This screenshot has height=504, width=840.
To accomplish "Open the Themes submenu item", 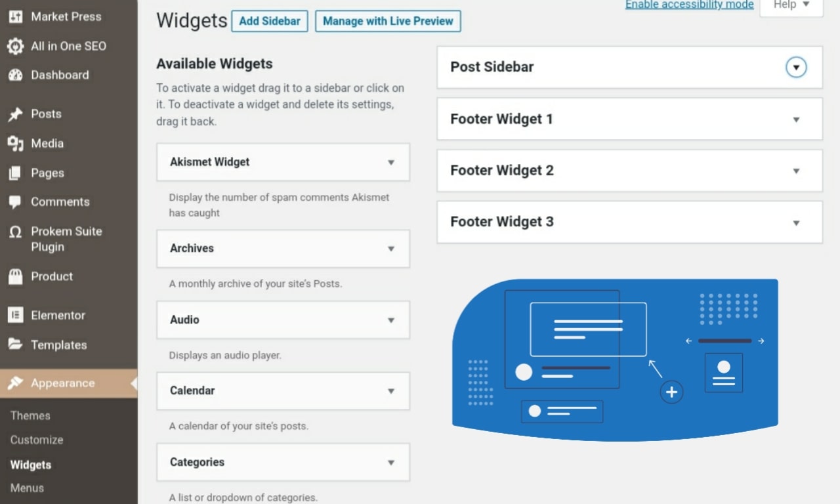I will [30, 415].
